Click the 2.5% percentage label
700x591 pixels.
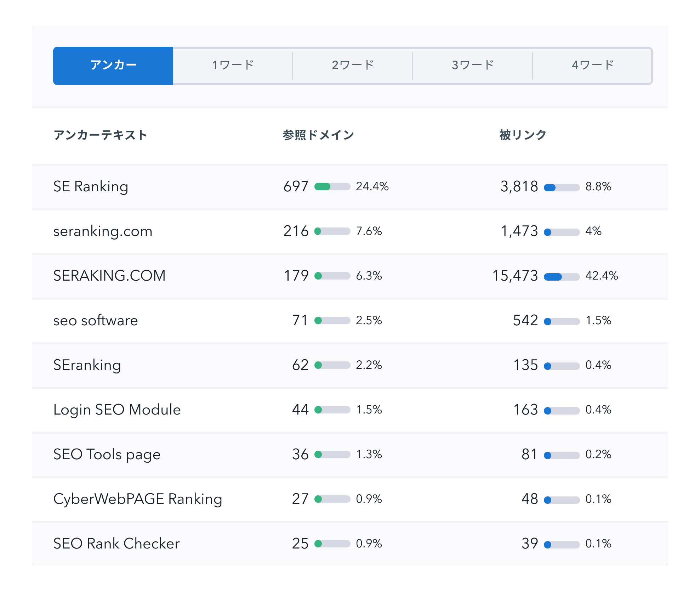(369, 321)
